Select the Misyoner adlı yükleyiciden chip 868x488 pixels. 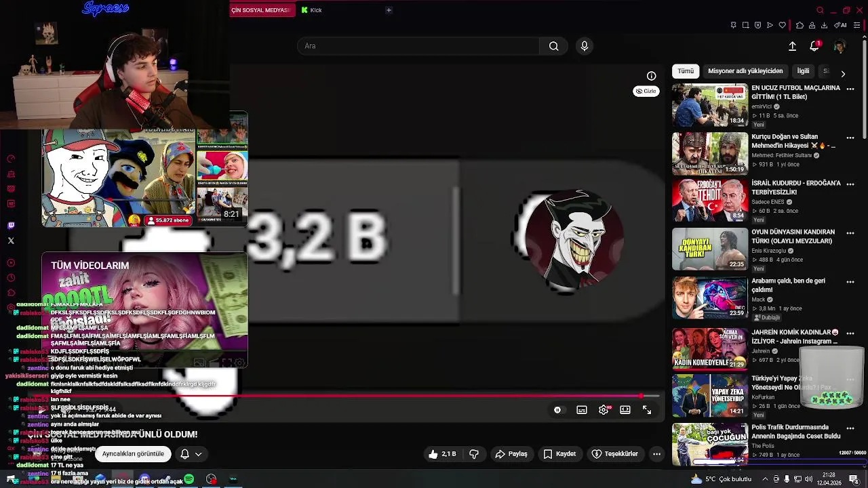[745, 71]
